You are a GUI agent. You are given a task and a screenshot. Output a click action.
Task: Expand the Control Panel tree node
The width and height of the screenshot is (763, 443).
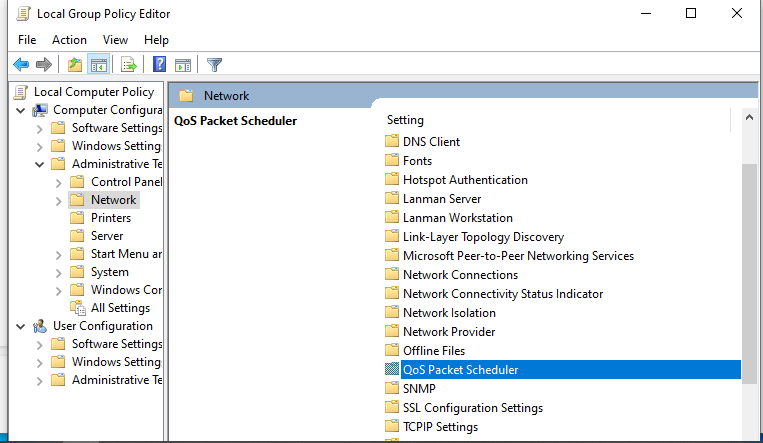[59, 182]
